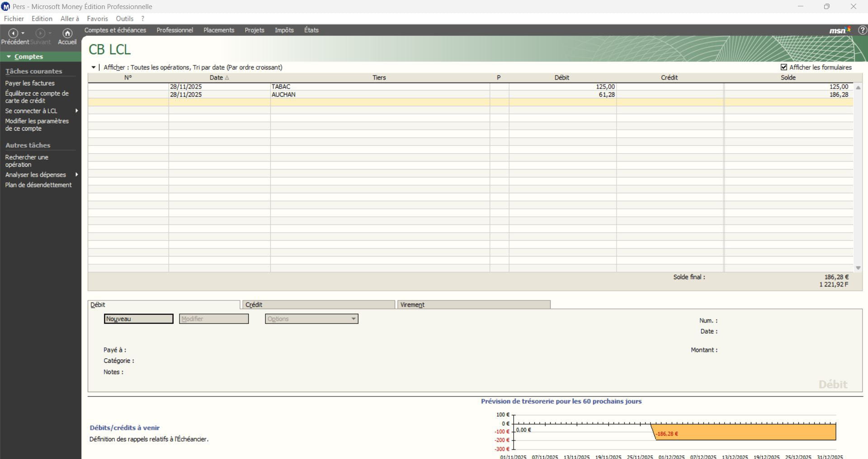Expand Analyser les dépenses submenu
868x459 pixels.
76,174
